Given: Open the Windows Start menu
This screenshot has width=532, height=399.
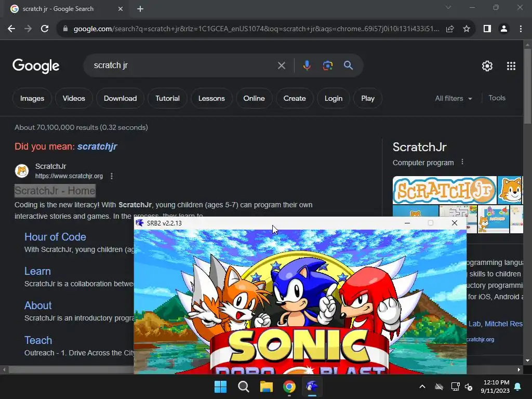Looking at the screenshot, I should (220, 387).
